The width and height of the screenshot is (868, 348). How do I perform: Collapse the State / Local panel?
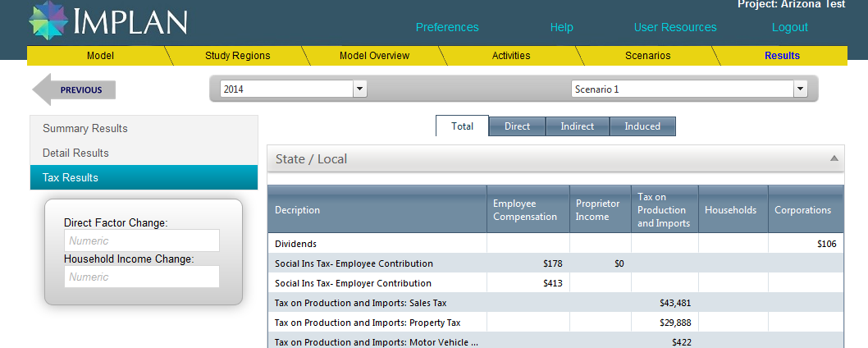point(834,158)
